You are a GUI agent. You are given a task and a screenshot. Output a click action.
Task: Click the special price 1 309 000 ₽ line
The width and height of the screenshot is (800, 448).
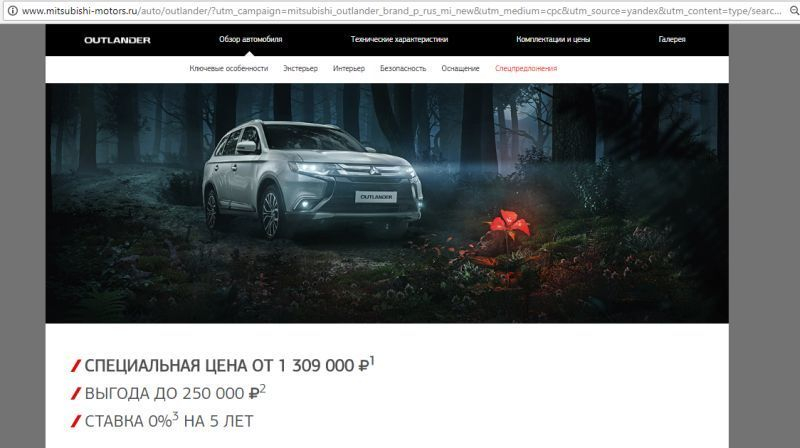click(x=222, y=365)
